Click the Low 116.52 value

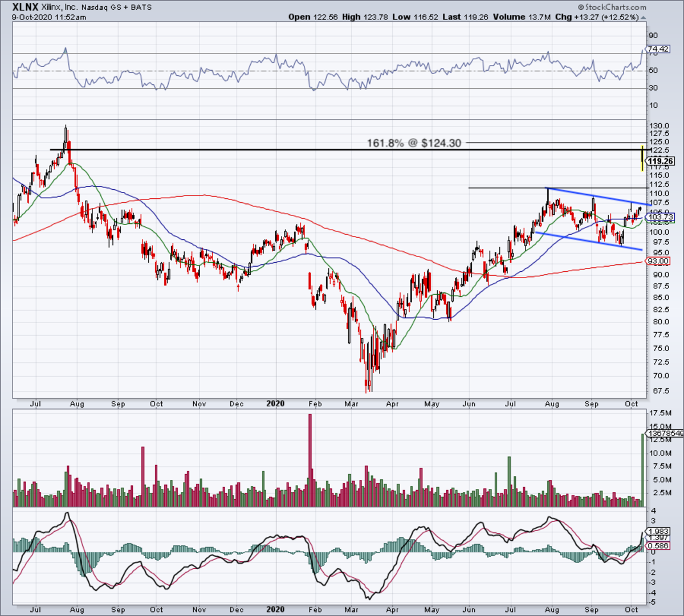[416, 17]
